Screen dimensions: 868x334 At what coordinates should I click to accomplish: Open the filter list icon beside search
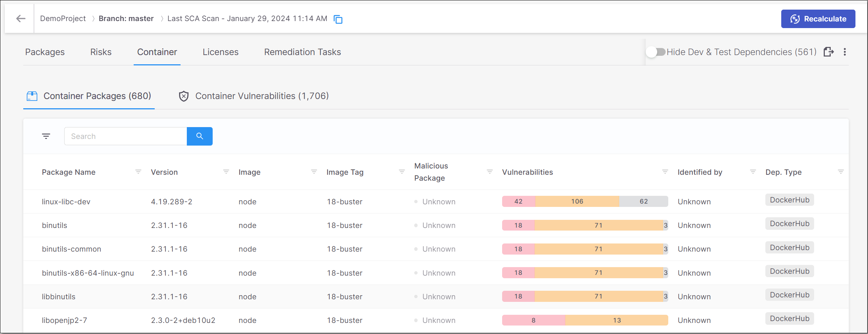click(46, 136)
